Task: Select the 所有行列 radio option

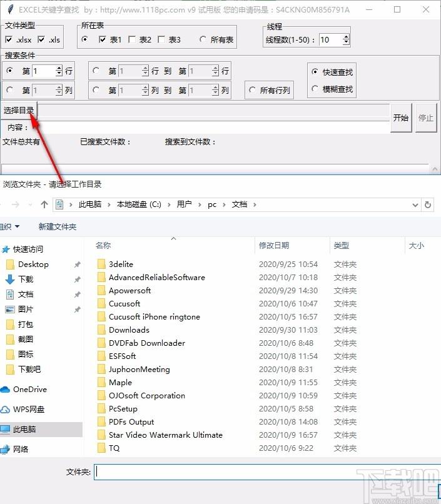Action: point(252,90)
